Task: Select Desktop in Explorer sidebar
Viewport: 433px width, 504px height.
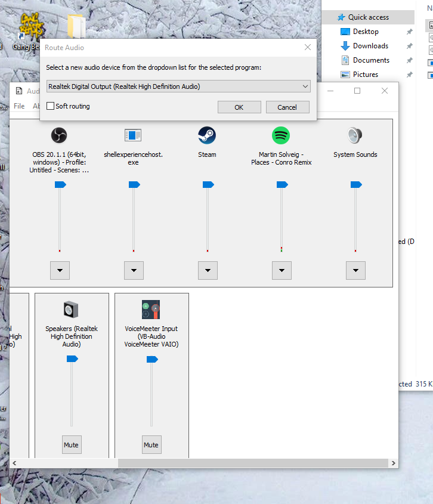Action: tap(366, 32)
